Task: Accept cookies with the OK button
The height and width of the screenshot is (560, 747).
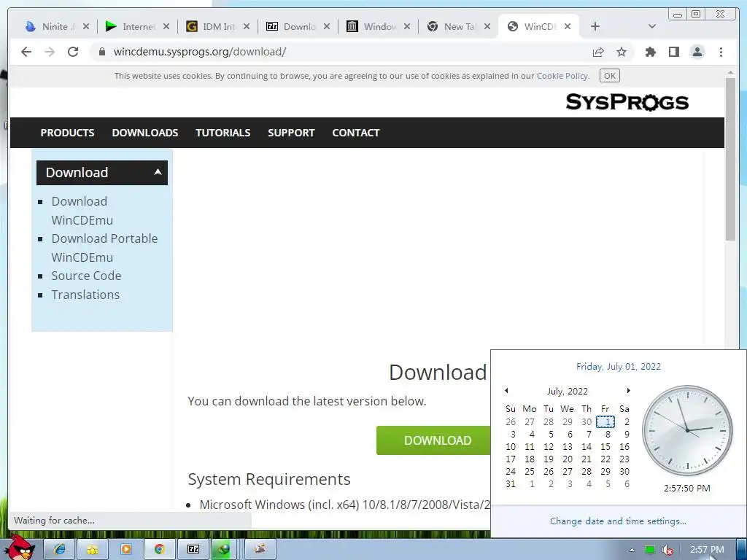Action: (609, 76)
